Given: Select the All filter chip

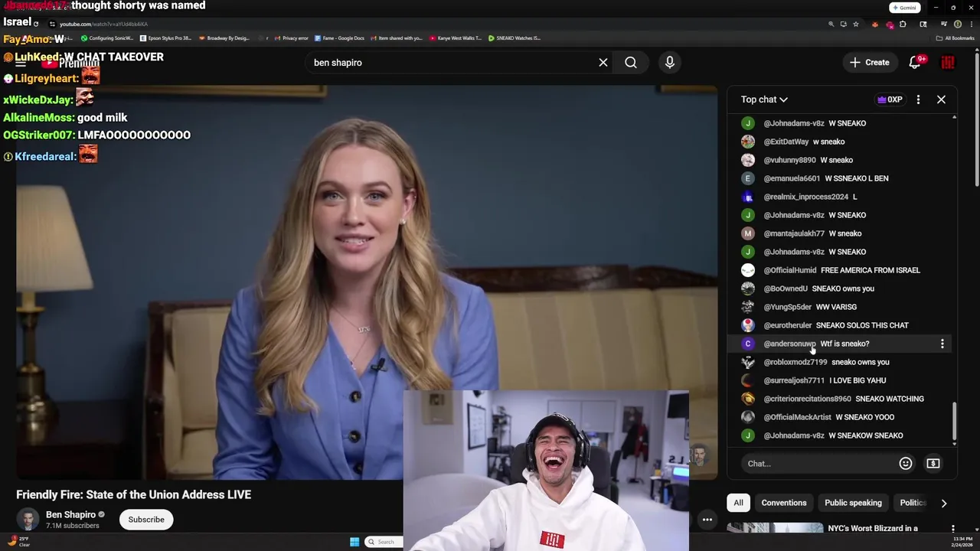Looking at the screenshot, I should 738,503.
